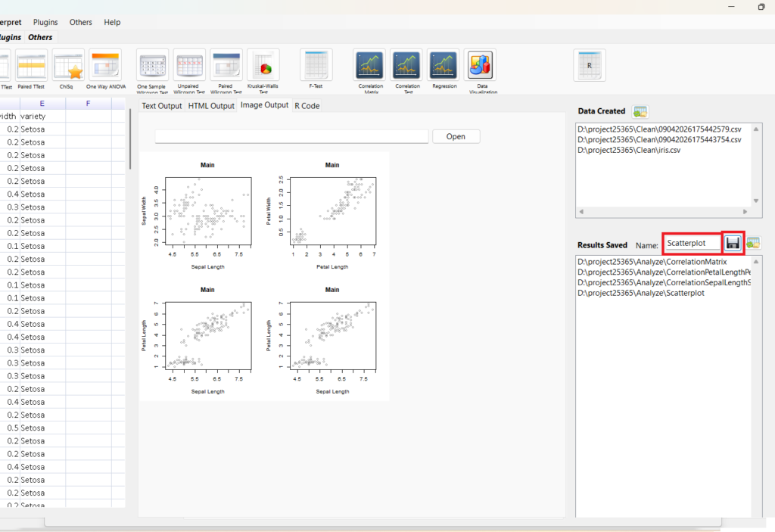
Task: Select the ChiSq test icon
Action: [68, 65]
